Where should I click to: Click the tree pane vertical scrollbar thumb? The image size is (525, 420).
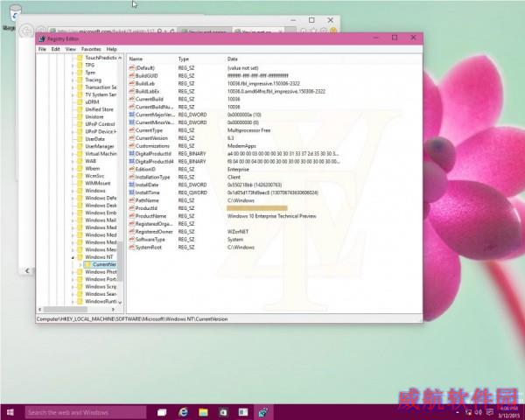coord(120,262)
